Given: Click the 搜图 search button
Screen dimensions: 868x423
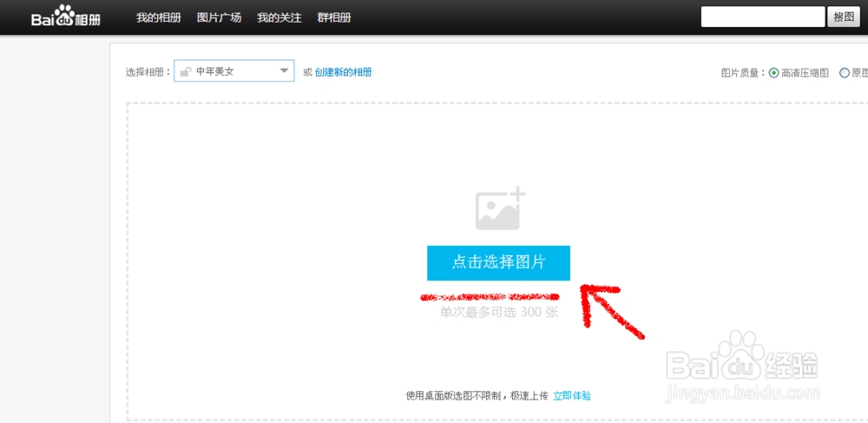Looking at the screenshot, I should [843, 17].
